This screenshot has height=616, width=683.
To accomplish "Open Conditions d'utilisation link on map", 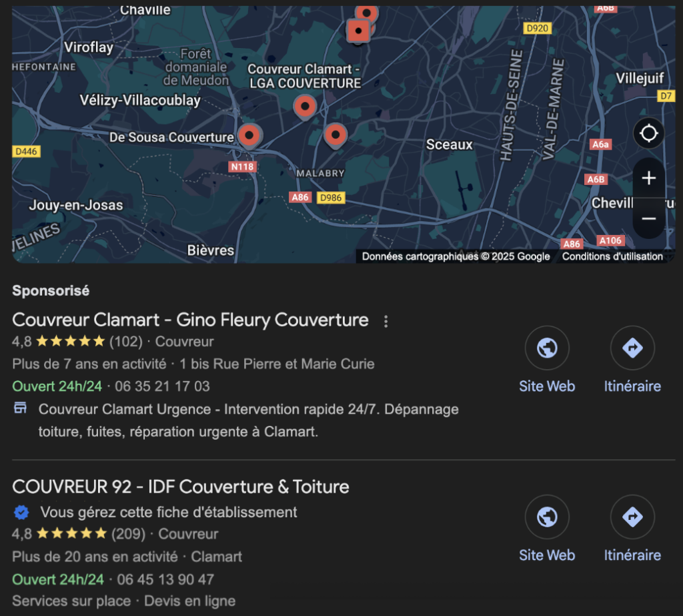I will [612, 256].
